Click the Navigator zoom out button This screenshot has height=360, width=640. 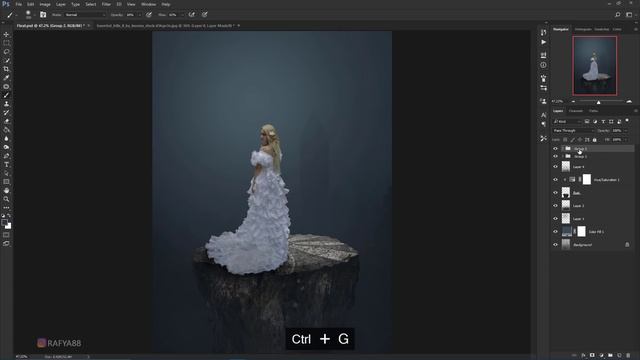(x=573, y=101)
